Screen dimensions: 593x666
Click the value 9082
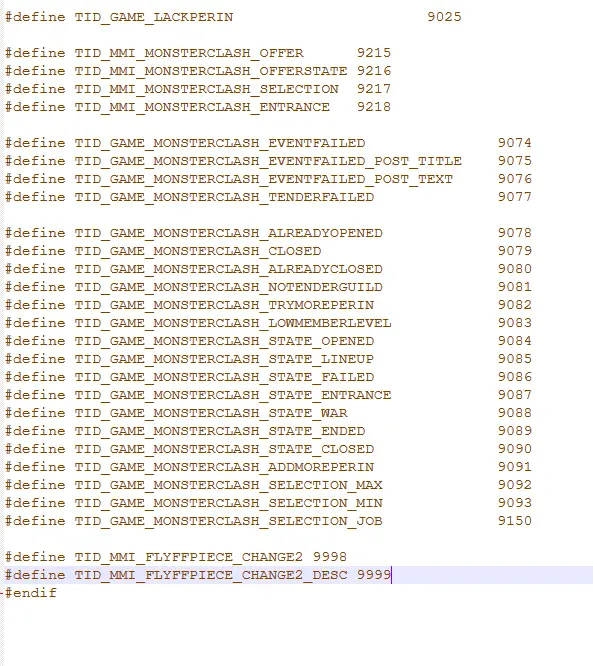pos(515,305)
